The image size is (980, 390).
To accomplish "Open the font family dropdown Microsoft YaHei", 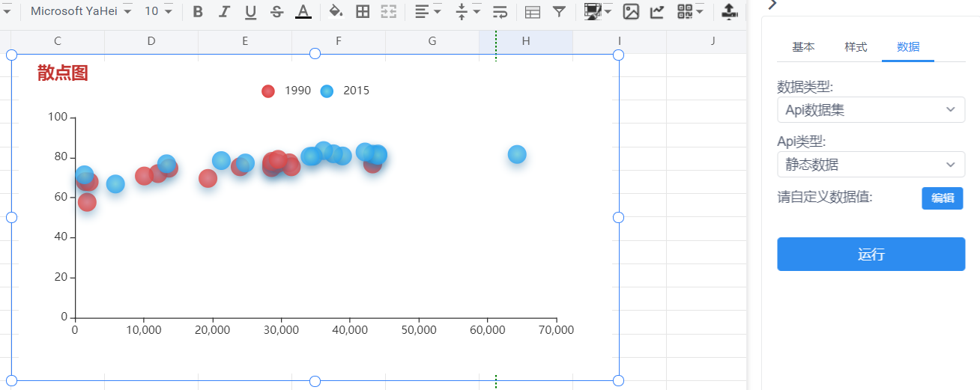I will pos(81,11).
